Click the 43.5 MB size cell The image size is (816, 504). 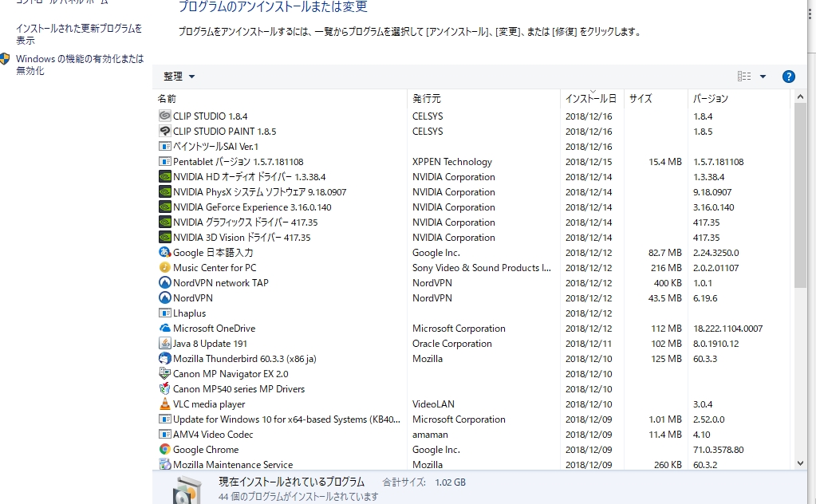(664, 298)
